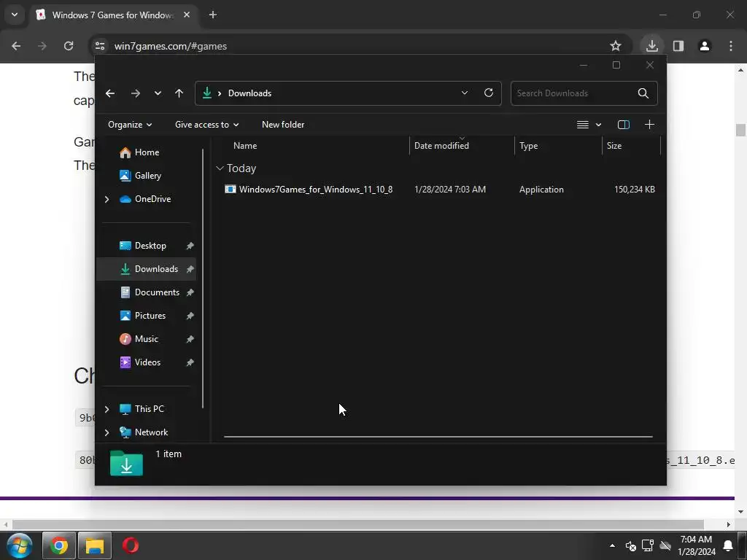Change view layout icon

click(x=583, y=125)
